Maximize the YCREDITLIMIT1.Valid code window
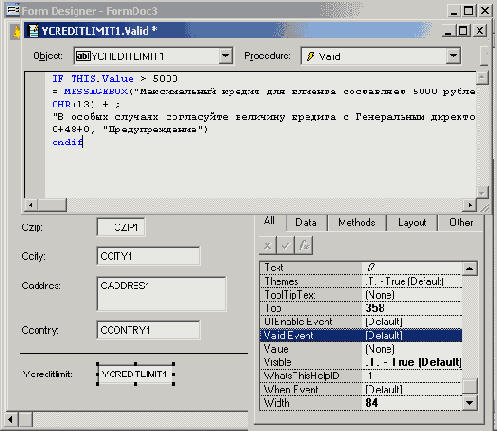 click(463, 31)
